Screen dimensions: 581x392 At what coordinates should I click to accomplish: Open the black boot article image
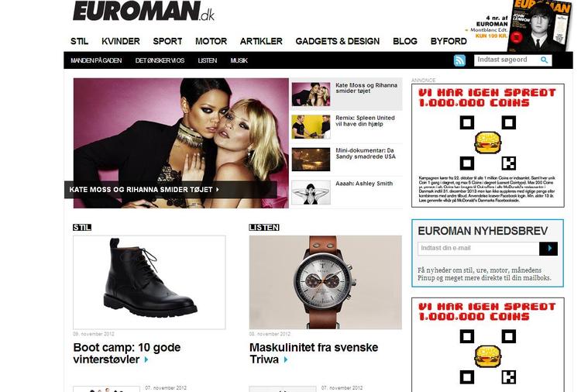[x=150, y=282]
